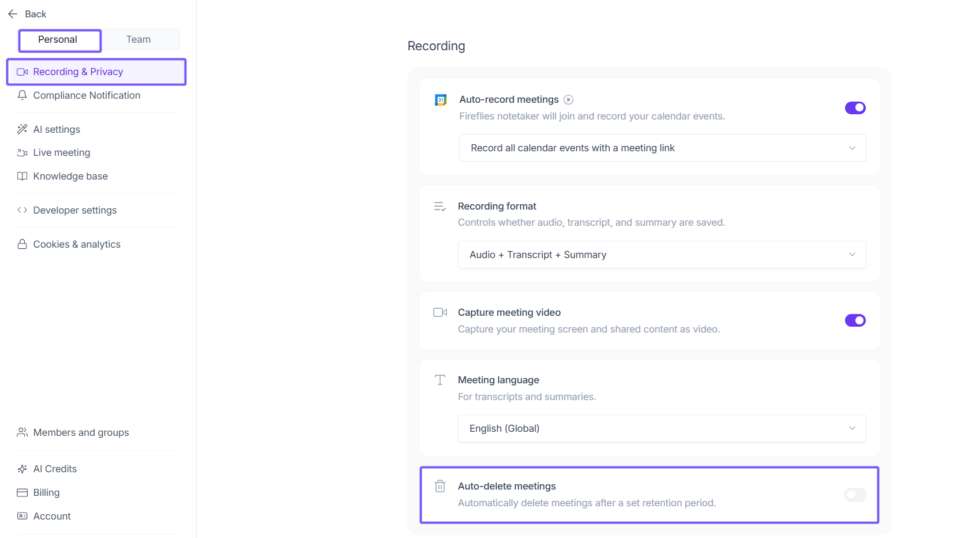Switch to the Team tab
This screenshot has width=980, height=538.
(138, 39)
